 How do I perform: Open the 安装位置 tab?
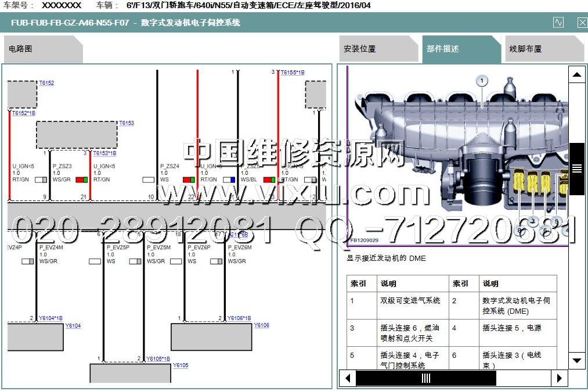coord(360,49)
